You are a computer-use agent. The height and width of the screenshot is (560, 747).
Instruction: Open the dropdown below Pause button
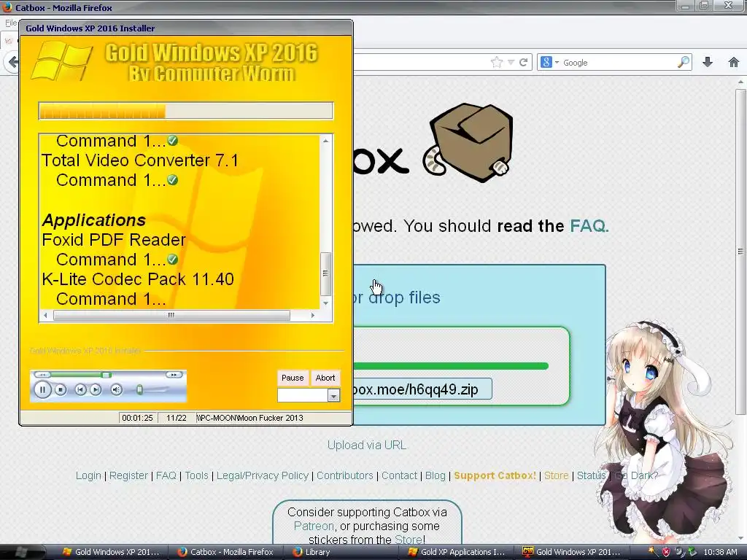[x=333, y=395]
